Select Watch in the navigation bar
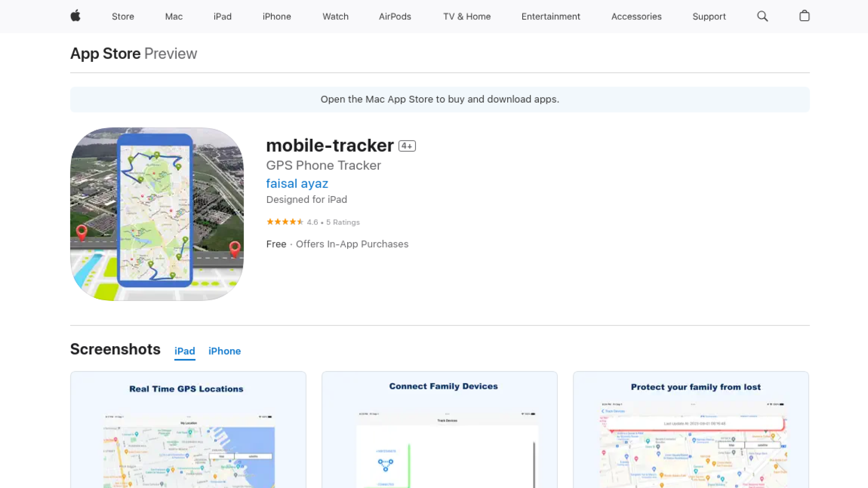Image resolution: width=868 pixels, height=488 pixels. 335,16
